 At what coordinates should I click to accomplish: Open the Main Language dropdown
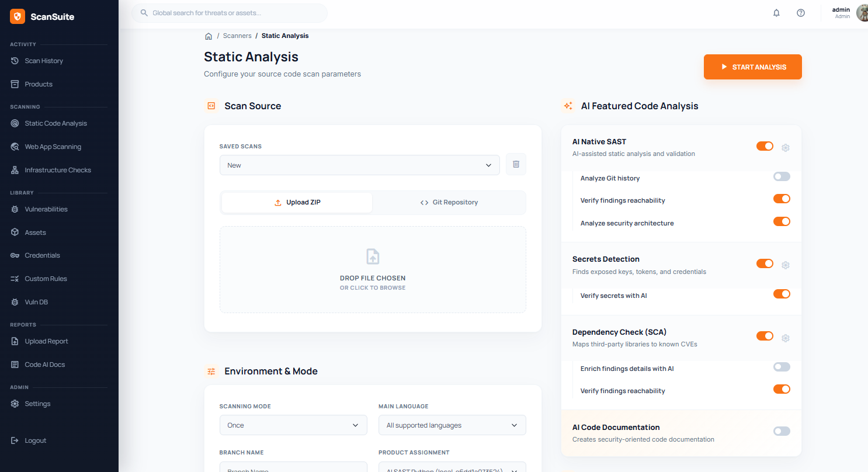452,425
